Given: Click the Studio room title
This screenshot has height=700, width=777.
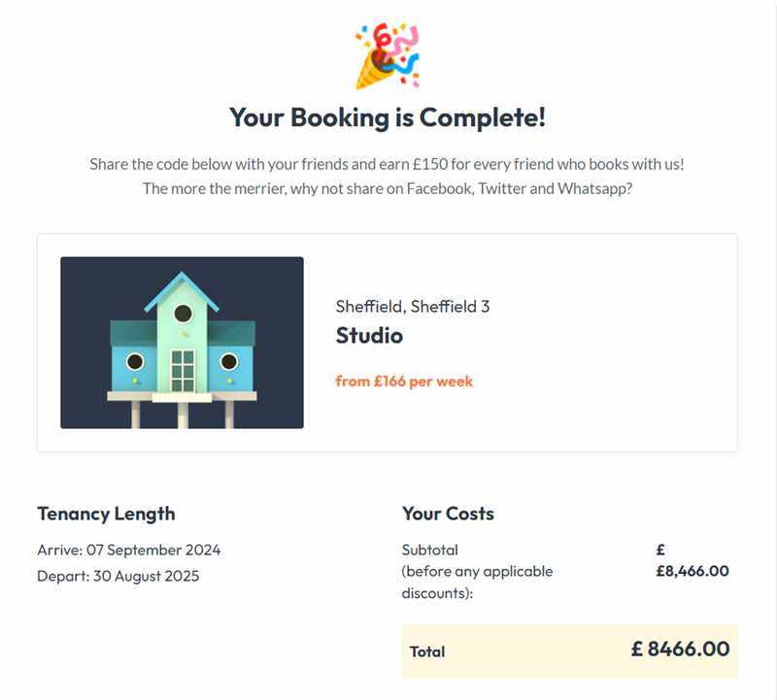Looking at the screenshot, I should 369,335.
